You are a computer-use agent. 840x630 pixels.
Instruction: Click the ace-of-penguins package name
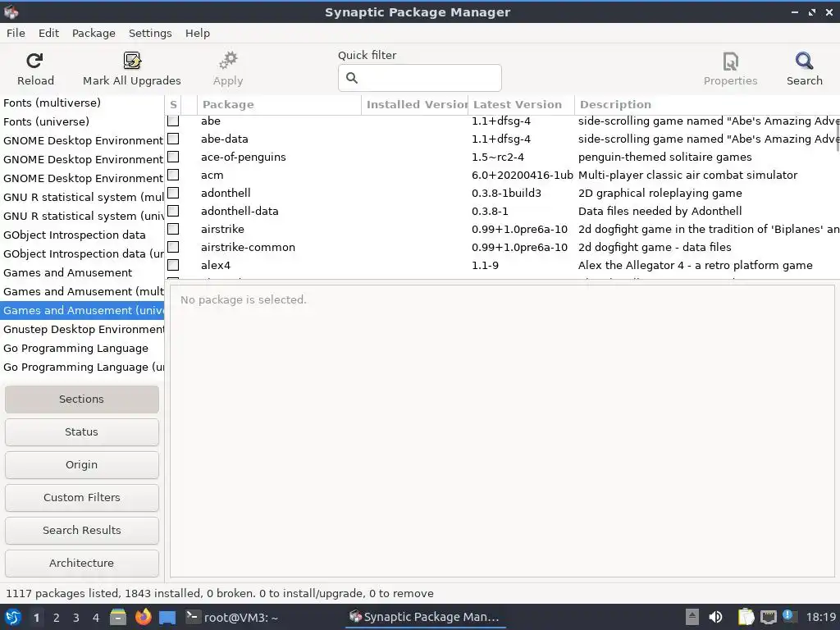tap(243, 157)
